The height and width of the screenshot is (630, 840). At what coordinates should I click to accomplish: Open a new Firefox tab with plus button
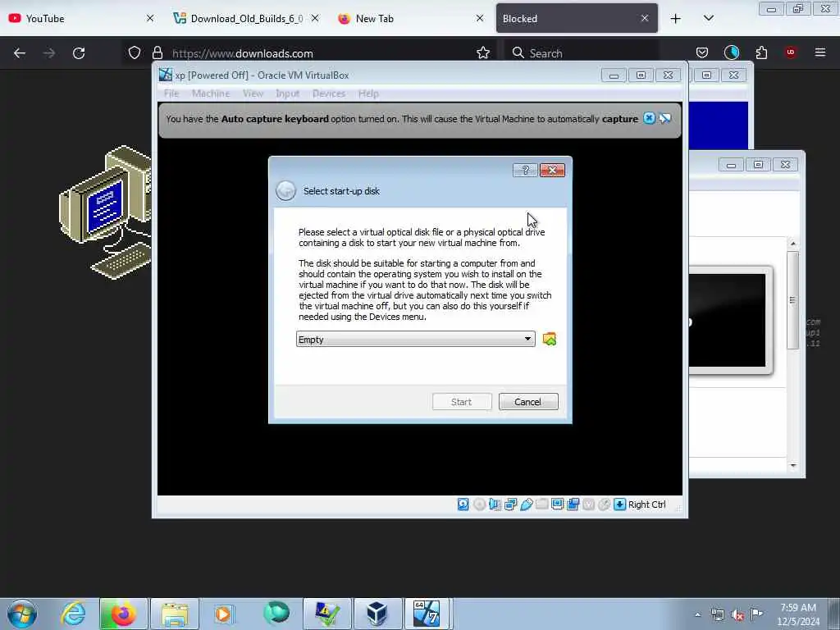[676, 19]
